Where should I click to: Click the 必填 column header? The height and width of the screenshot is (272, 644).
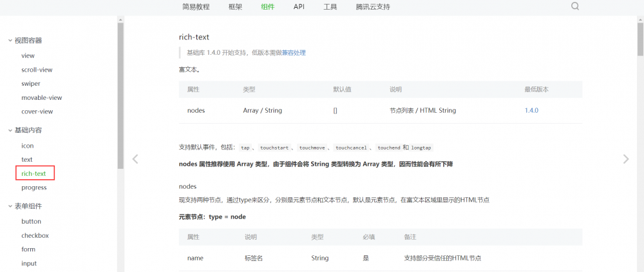(x=368, y=237)
